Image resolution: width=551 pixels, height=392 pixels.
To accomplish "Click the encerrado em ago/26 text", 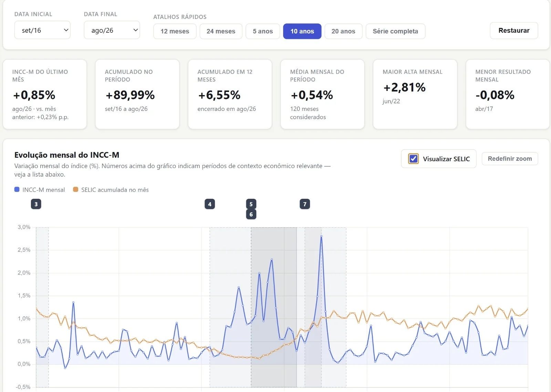I will (x=227, y=109).
